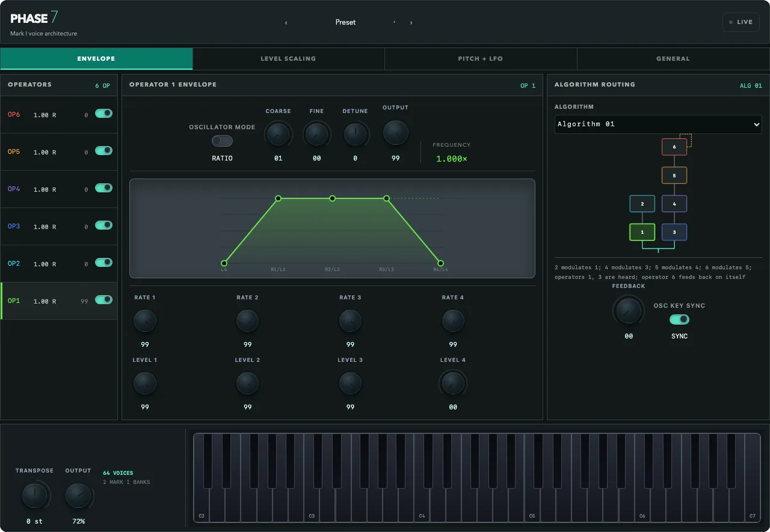Click the Rate 1 knob
The width and height of the screenshot is (770, 532).
tap(145, 321)
